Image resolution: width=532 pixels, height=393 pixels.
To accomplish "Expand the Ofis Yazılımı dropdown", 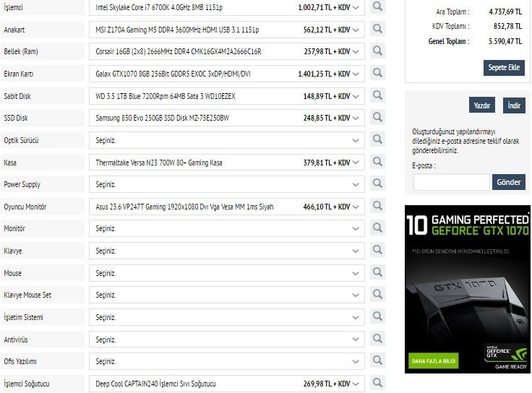I will coord(227,361).
